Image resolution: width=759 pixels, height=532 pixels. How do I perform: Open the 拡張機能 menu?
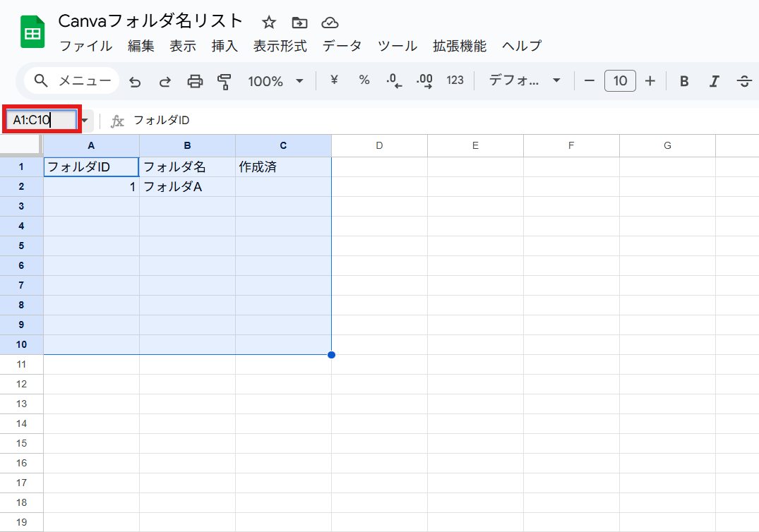pyautogui.click(x=460, y=46)
